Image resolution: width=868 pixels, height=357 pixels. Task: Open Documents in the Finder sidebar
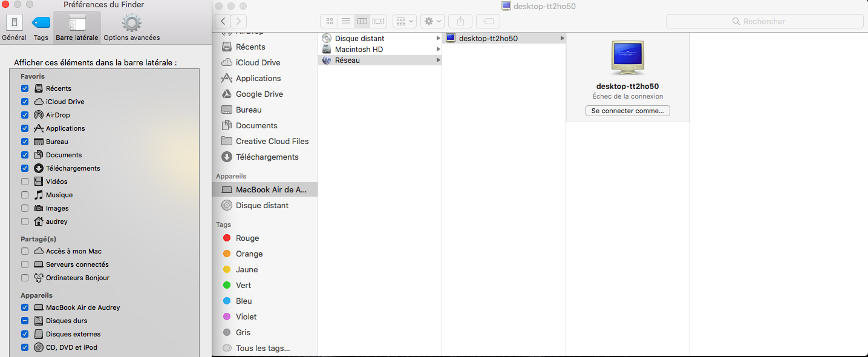coord(264,125)
